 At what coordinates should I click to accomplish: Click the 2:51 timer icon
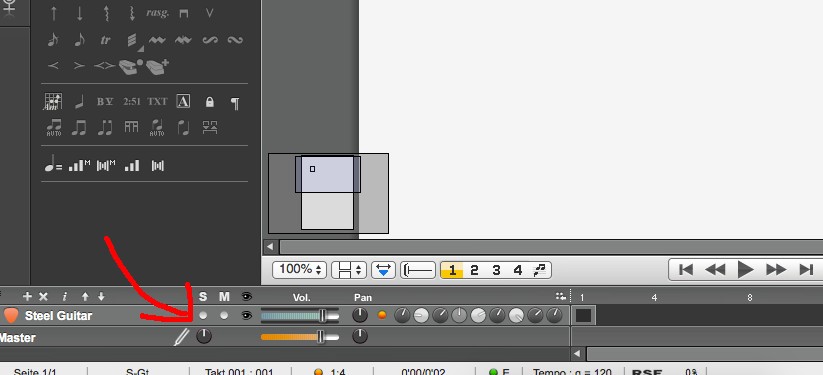[x=132, y=101]
